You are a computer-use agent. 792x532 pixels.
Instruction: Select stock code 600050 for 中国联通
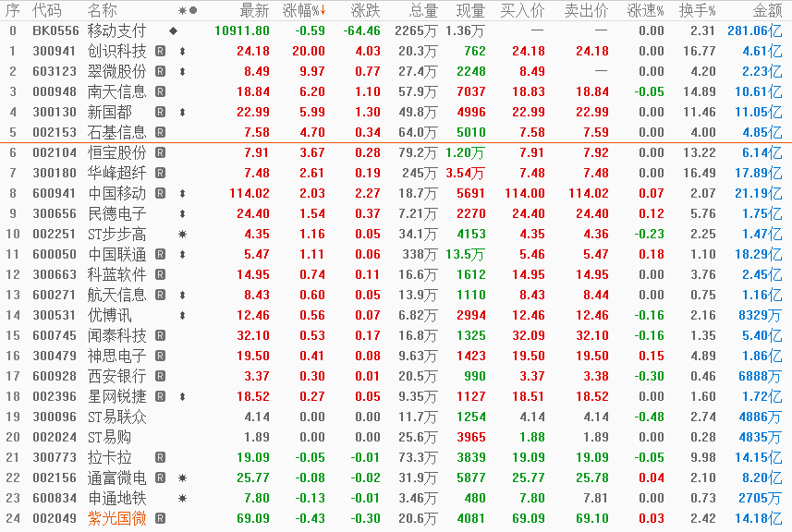point(55,254)
